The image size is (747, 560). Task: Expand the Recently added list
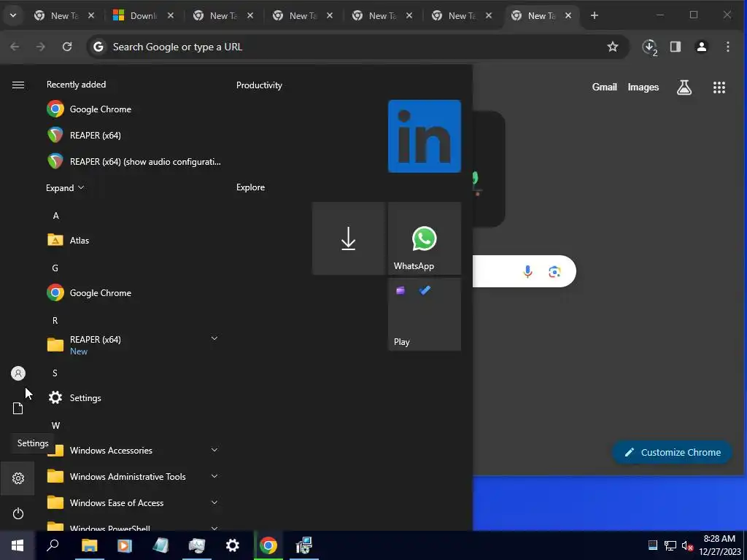tap(65, 187)
